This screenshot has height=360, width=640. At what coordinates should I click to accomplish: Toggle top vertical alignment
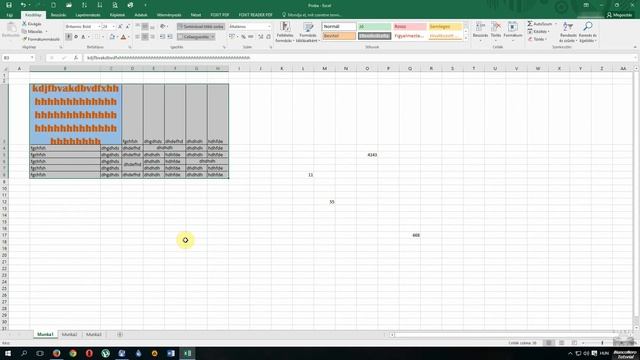pyautogui.click(x=138, y=27)
